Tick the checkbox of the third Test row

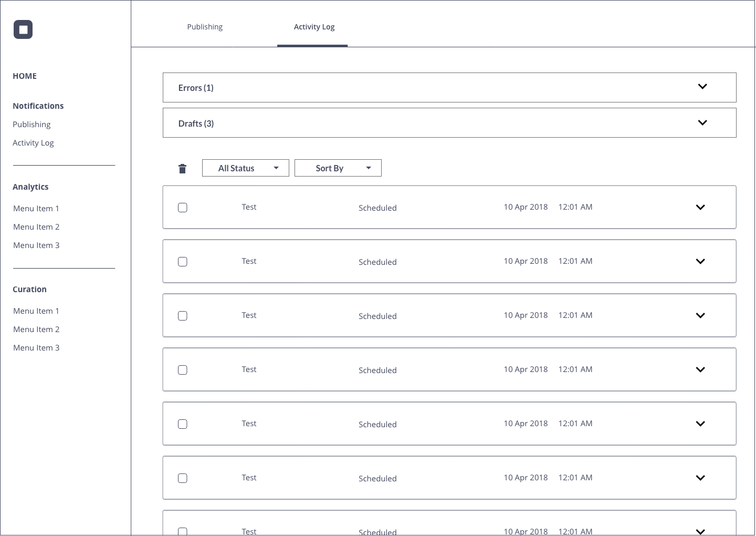click(183, 316)
